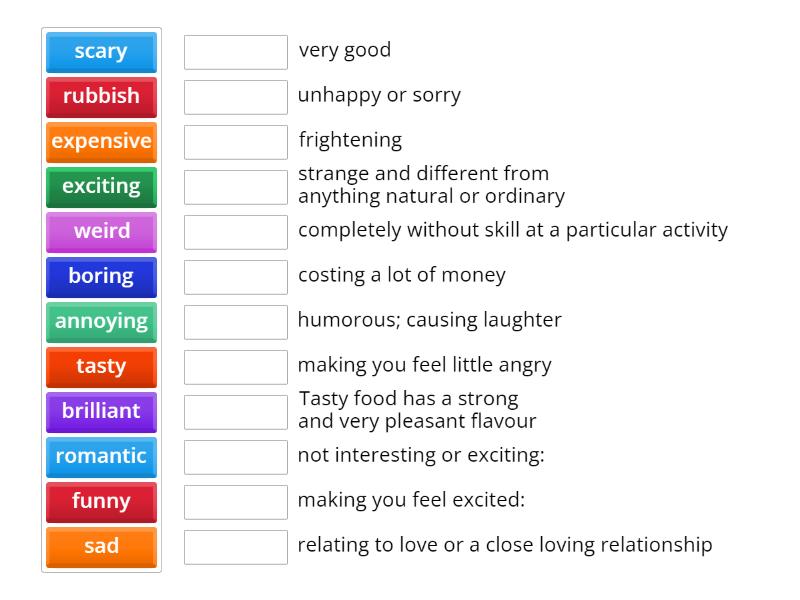The height and width of the screenshot is (600, 800).
Task: Select the 'tasty' word tile
Action: (101, 367)
